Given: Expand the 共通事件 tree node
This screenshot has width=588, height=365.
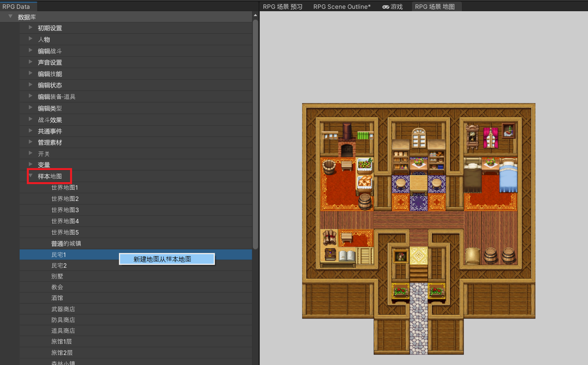Looking at the screenshot, I should tap(30, 130).
